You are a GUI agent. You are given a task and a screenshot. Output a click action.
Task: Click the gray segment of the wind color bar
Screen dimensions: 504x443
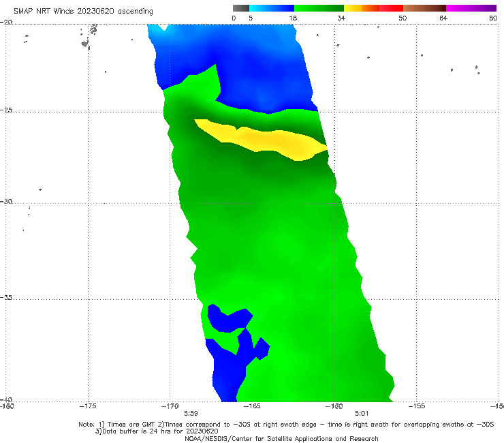(241, 8)
